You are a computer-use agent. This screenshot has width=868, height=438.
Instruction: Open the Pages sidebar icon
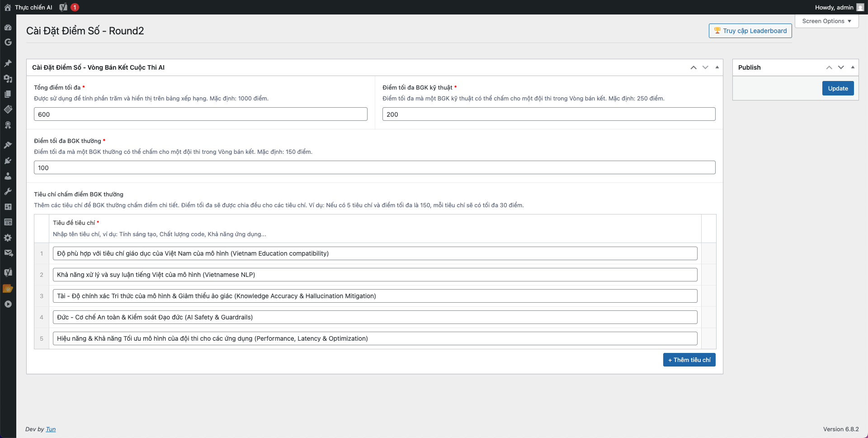coord(8,94)
